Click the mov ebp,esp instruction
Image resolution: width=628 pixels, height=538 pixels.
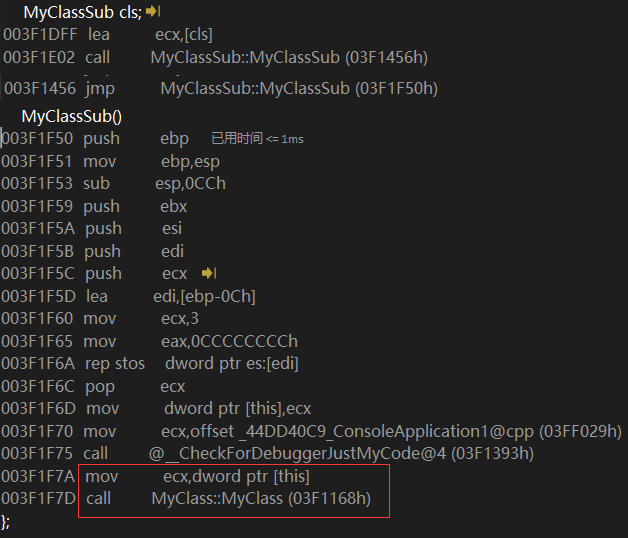(111, 162)
